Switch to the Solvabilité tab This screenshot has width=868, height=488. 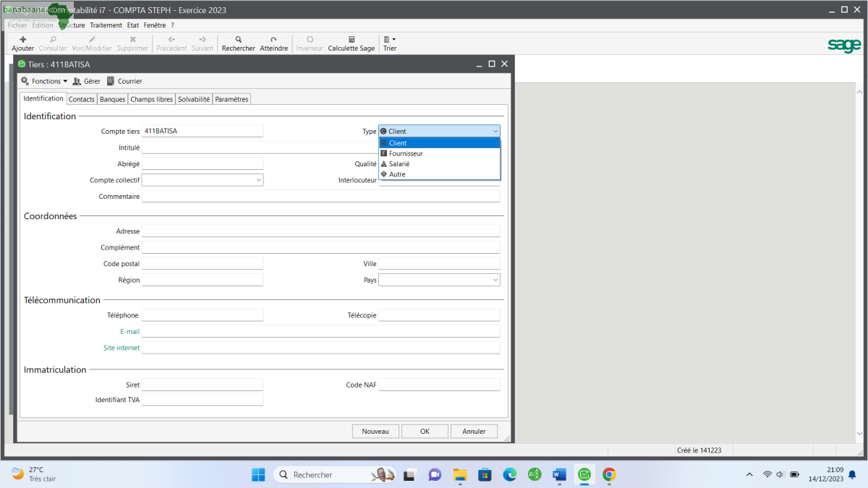pos(194,99)
